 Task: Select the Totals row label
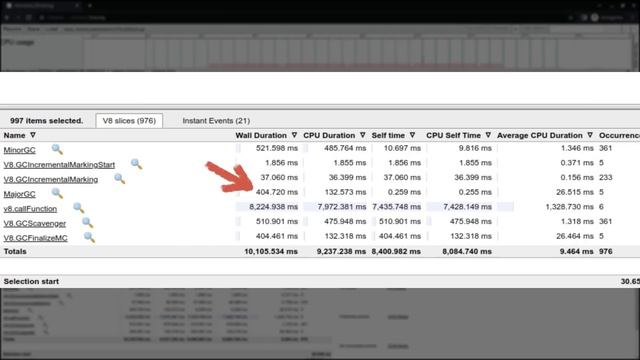pyautogui.click(x=15, y=251)
